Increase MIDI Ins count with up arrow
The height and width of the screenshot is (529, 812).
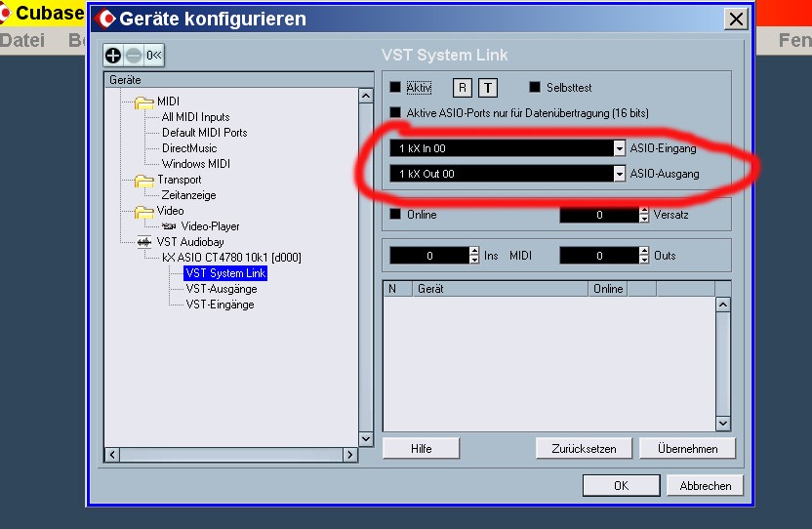474,251
